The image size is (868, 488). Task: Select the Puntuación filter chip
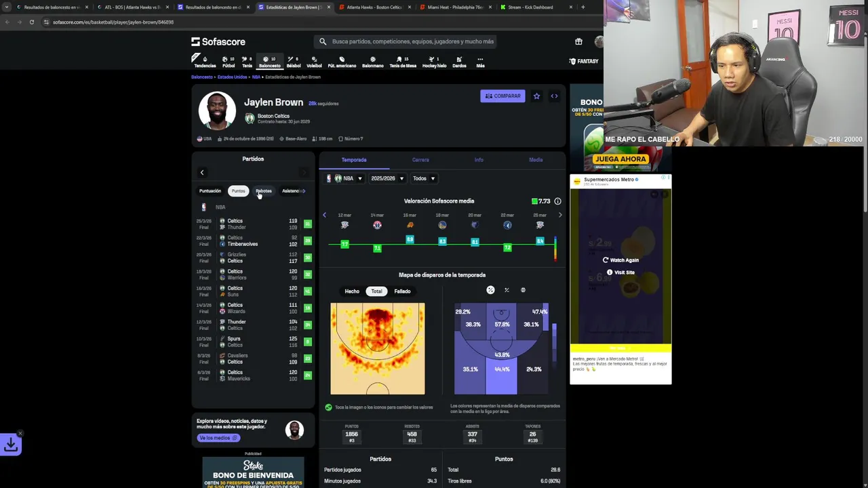pyautogui.click(x=210, y=191)
